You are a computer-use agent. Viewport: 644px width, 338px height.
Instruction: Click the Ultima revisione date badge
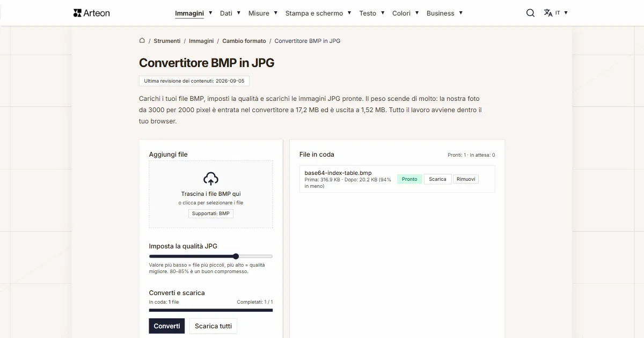[194, 81]
